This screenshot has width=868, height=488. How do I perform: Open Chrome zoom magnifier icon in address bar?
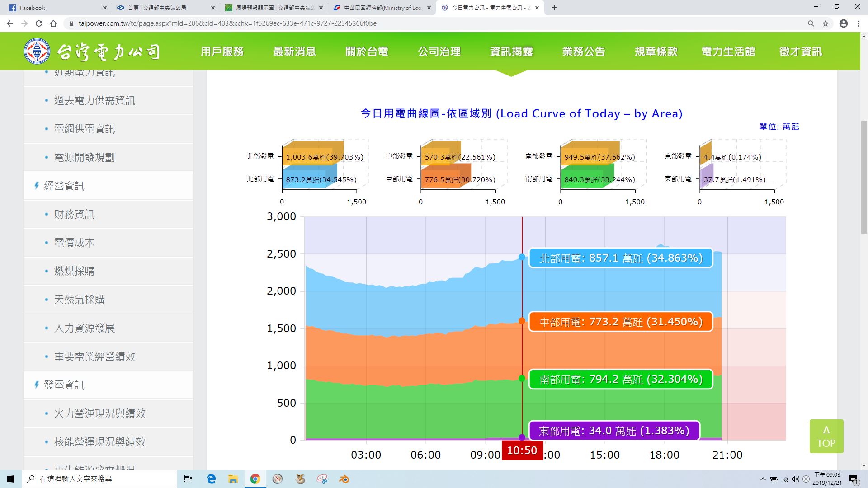point(811,23)
